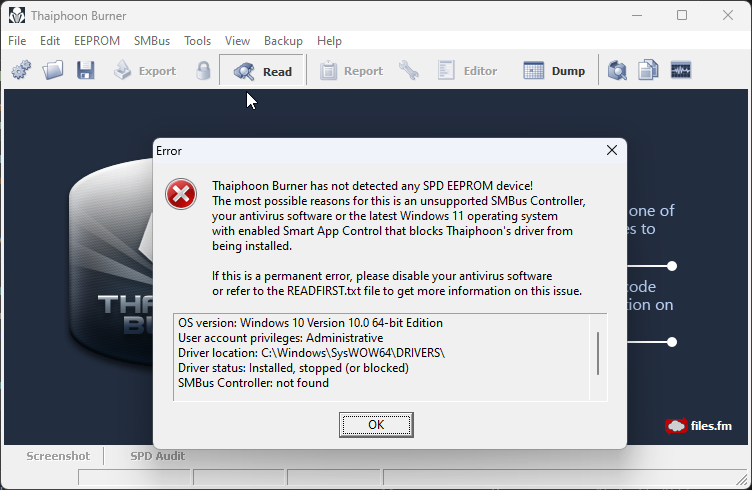The width and height of the screenshot is (752, 490).
Task: Maximize the Thaiphoon Burner window
Action: [682, 15]
